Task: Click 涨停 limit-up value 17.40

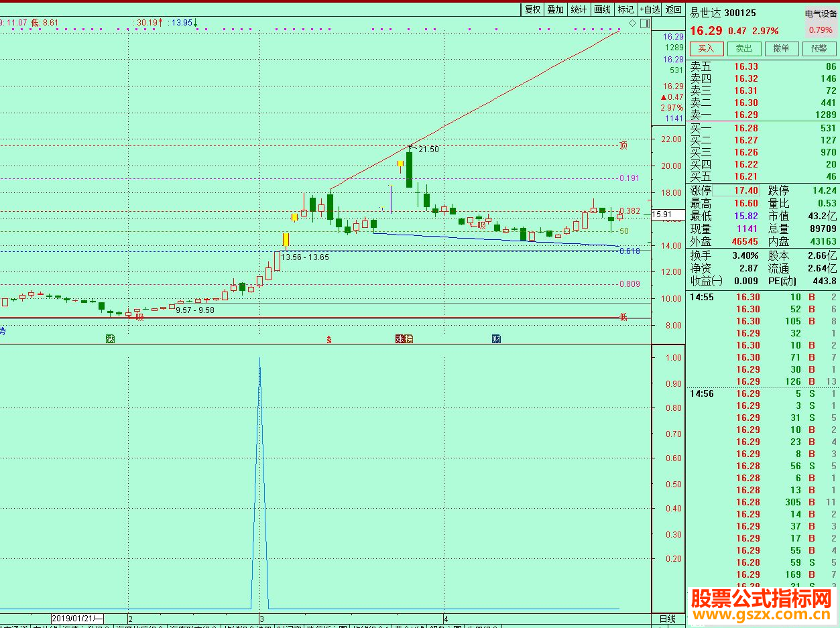Action: tap(745, 190)
